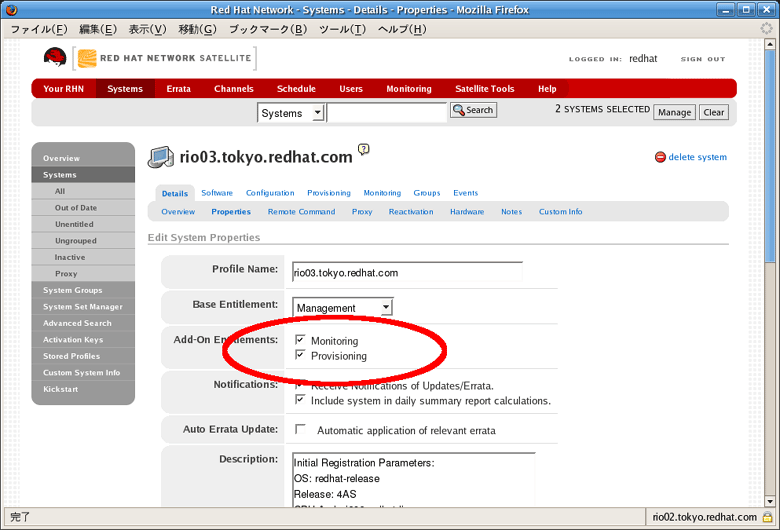Click the help icon beside system name

(x=364, y=149)
